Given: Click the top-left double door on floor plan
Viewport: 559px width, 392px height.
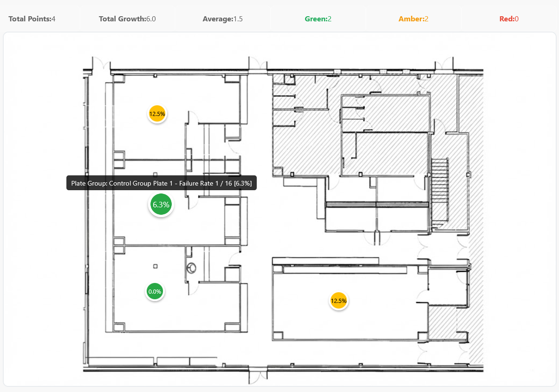Looking at the screenshot, I should click(101, 64).
